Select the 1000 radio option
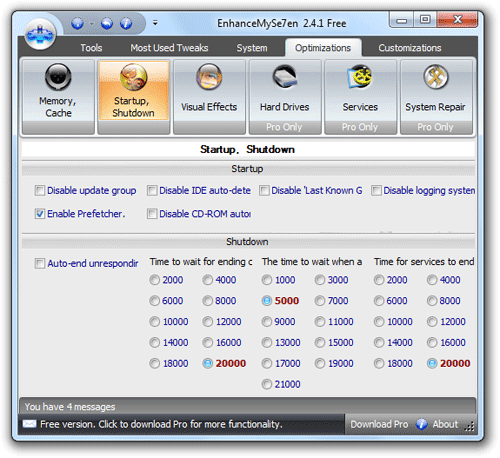This screenshot has width=500, height=458. [267, 280]
